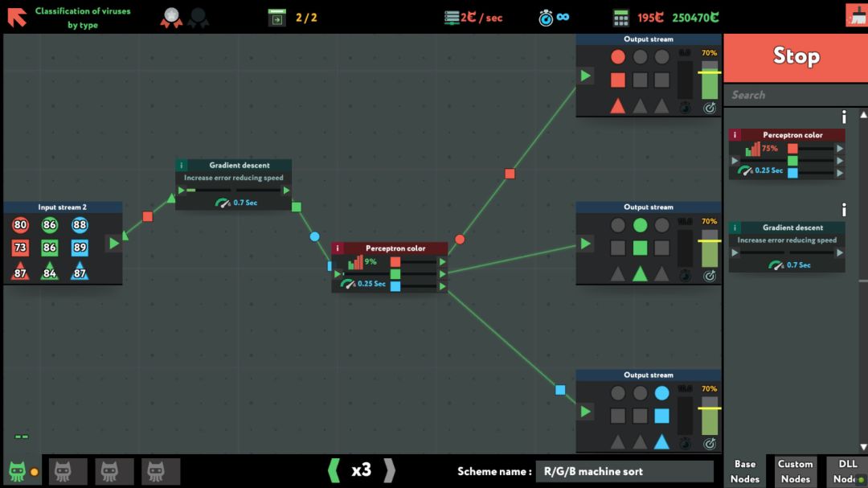Click top Output stream target icon
Screen dimensions: 868x488
(709, 108)
